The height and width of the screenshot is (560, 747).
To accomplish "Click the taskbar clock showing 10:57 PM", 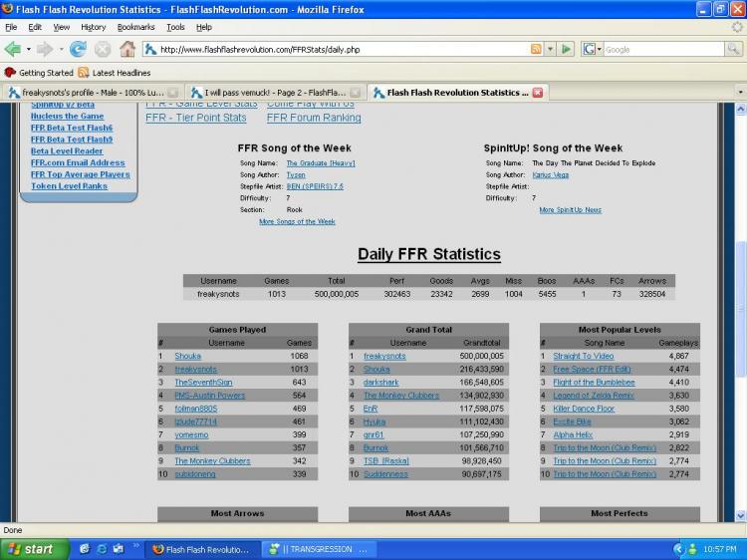I will tap(720, 549).
